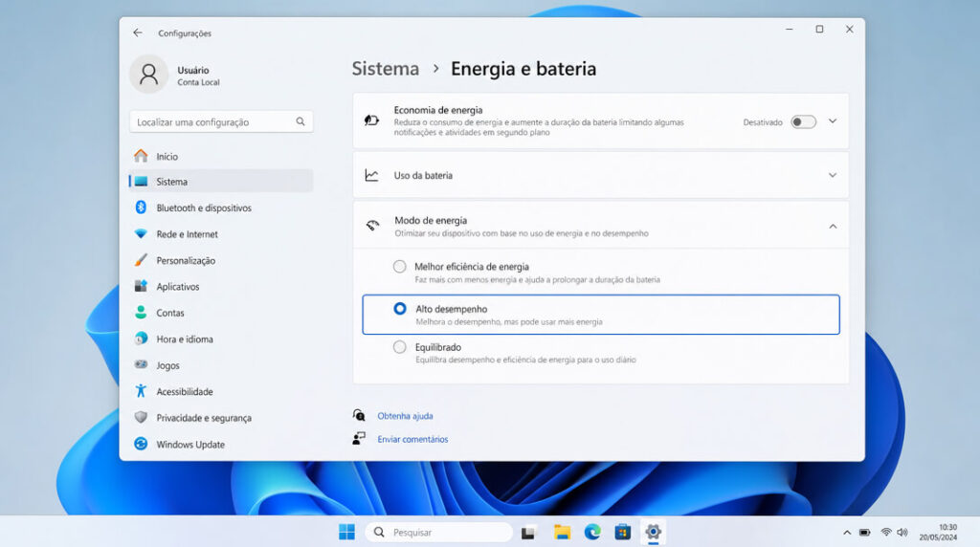Screen dimensions: 980x547
Task: Open Rede e Internet settings
Action: click(x=221, y=234)
